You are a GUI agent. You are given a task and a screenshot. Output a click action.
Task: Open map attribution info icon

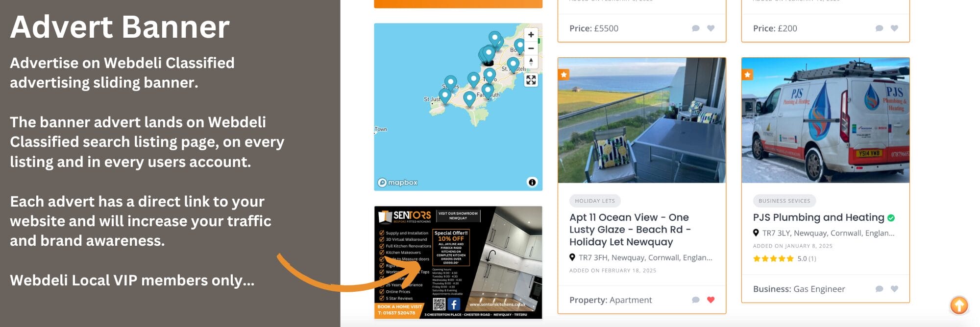click(532, 183)
